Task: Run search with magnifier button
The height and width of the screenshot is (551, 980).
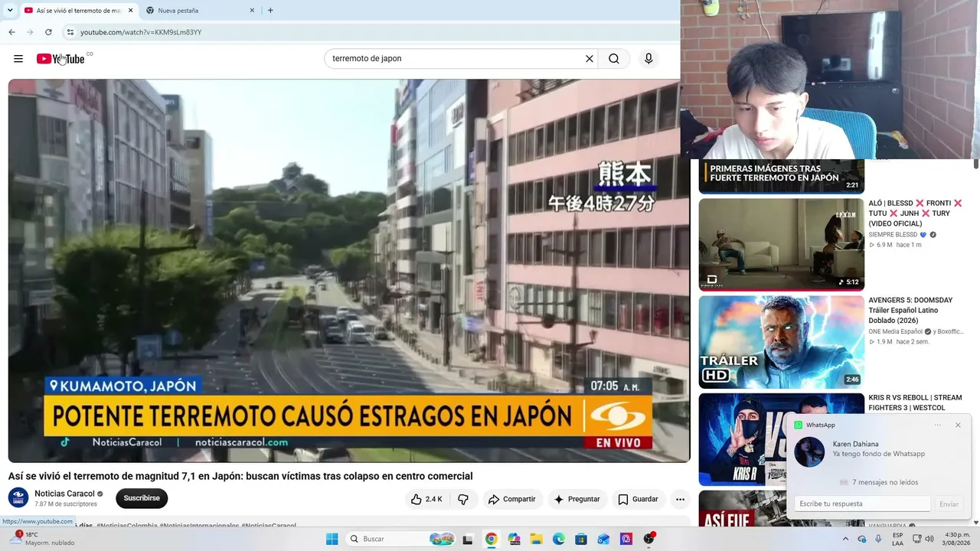Action: click(614, 59)
